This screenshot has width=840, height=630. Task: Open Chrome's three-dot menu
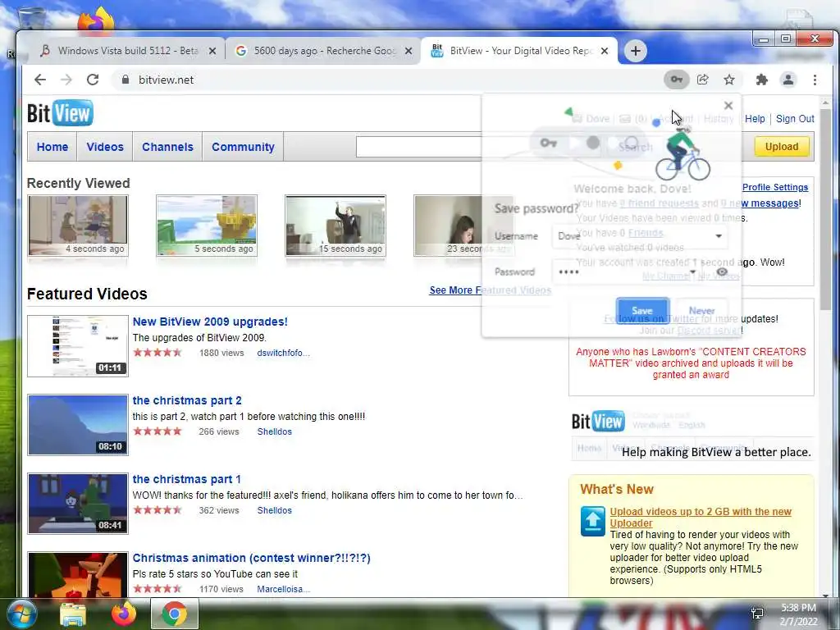coord(815,80)
